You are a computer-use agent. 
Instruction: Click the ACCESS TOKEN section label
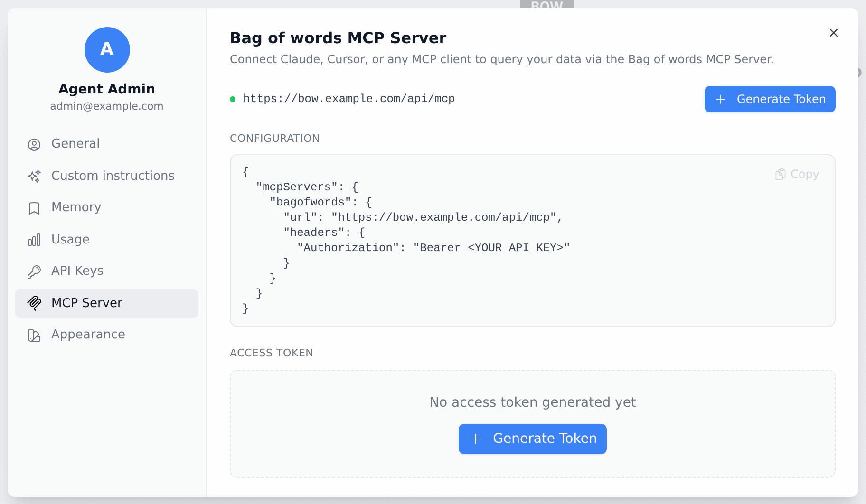click(271, 353)
